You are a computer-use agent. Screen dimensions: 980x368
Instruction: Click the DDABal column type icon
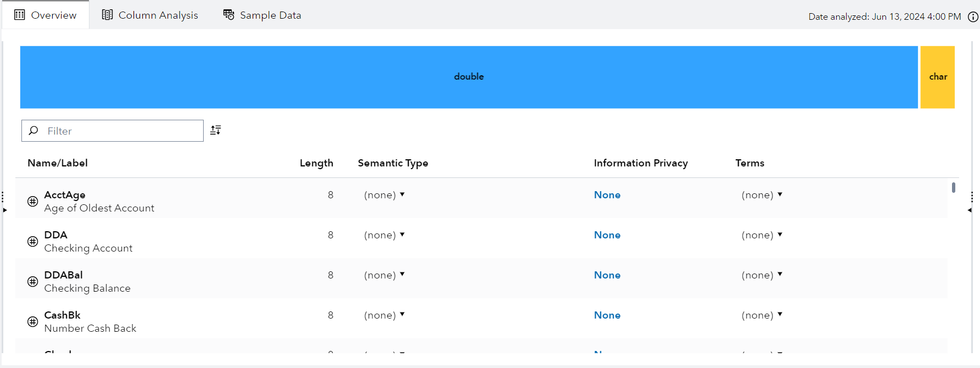(33, 282)
